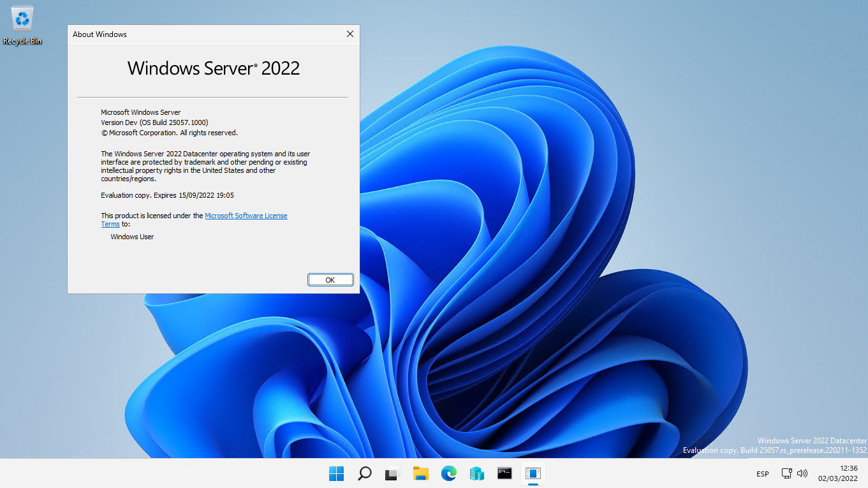Open the volume tray icon
Viewport: 868px width, 488px height.
click(802, 473)
